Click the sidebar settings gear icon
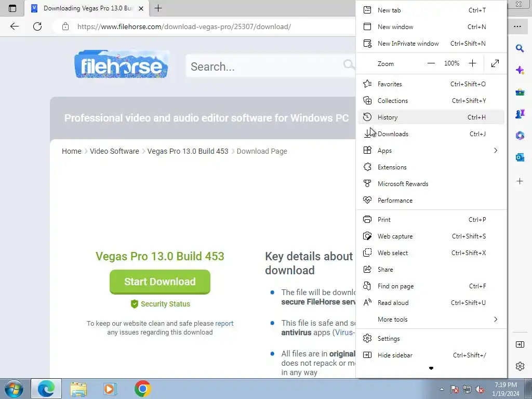 (x=520, y=366)
